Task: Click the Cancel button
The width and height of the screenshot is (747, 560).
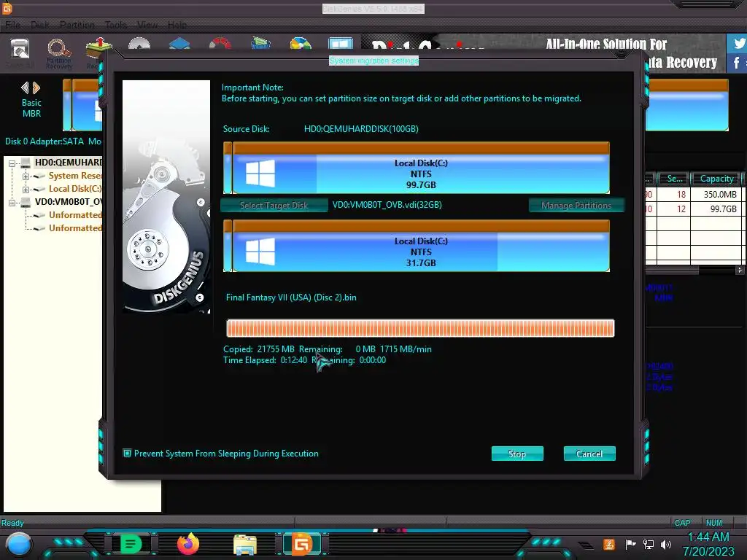Action: coord(589,454)
